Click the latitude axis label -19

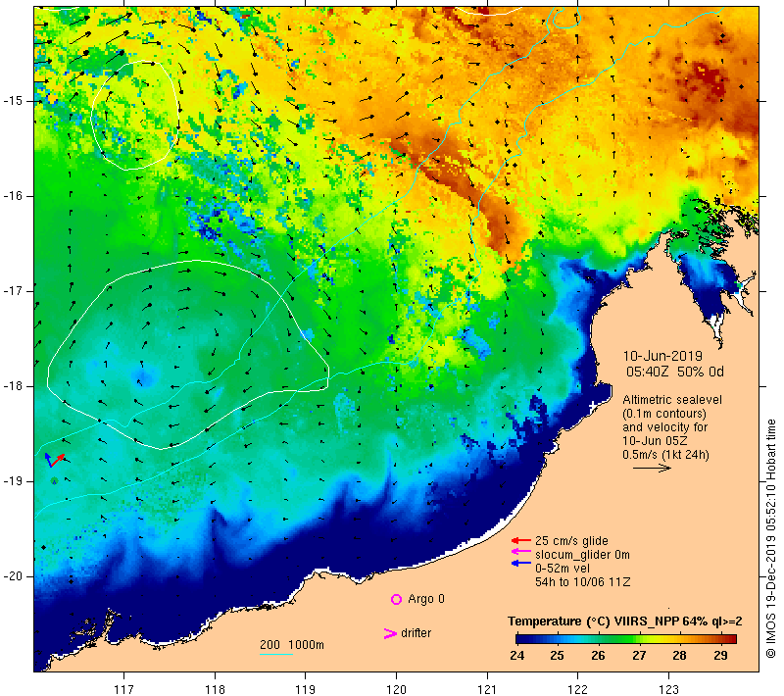pos(13,481)
